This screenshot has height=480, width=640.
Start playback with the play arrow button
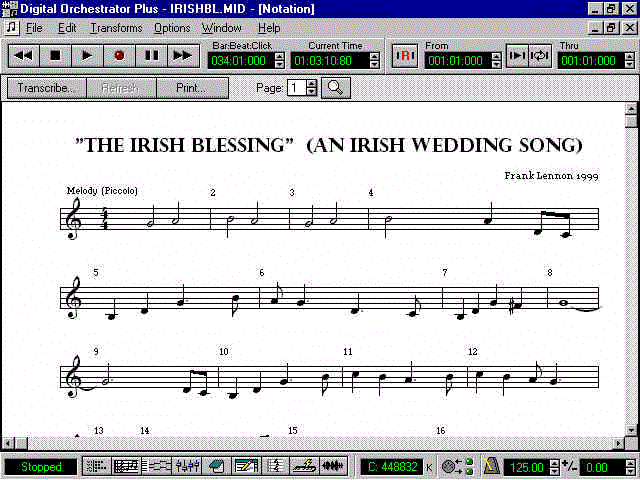[87, 56]
